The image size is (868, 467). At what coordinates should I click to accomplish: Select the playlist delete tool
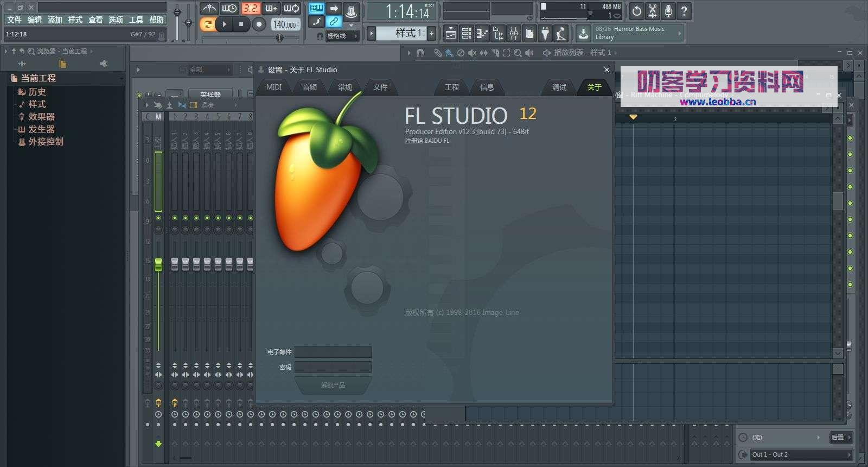pos(461,53)
